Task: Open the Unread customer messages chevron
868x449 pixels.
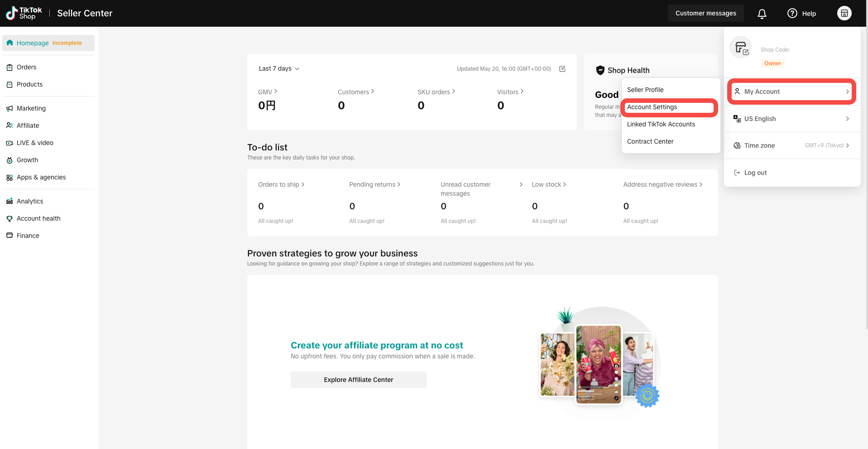Action: pos(521,184)
